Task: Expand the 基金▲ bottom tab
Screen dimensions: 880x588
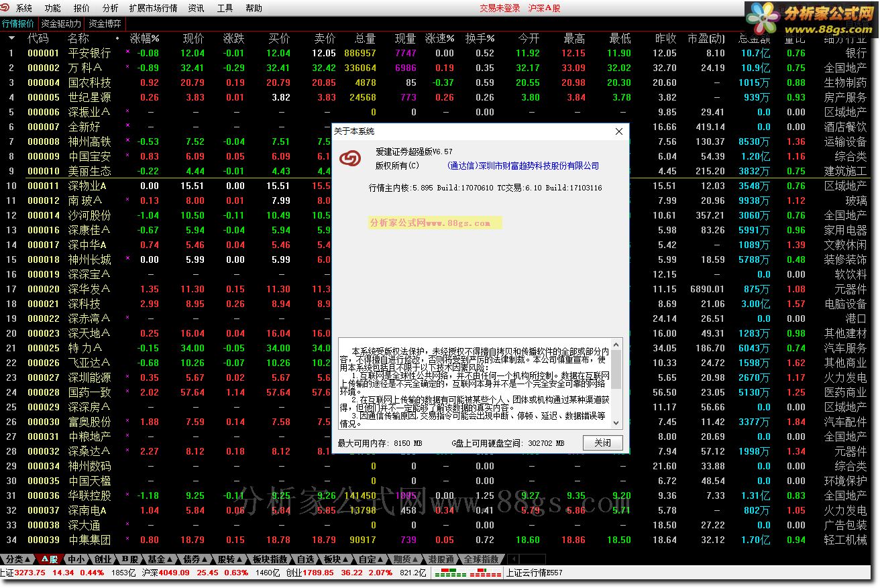Action: pyautogui.click(x=160, y=559)
